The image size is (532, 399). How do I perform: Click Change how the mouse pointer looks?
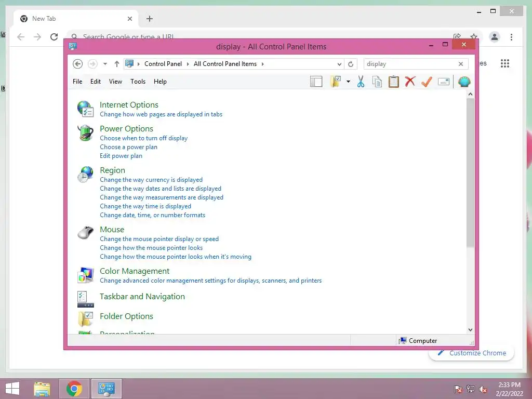151,248
